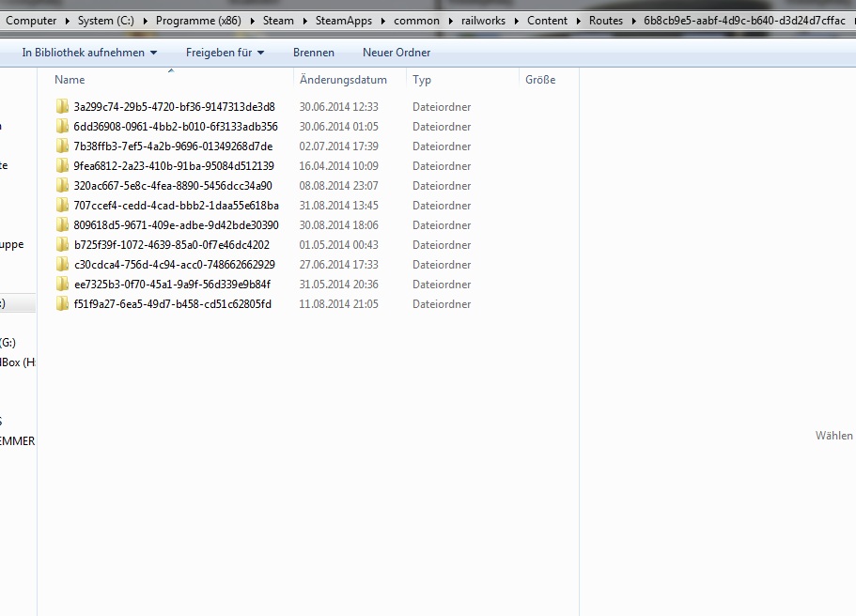Select folder name c30cdca4-756d-4c94-acc0-748662662929
This screenshot has width=856, height=616.
(175, 264)
